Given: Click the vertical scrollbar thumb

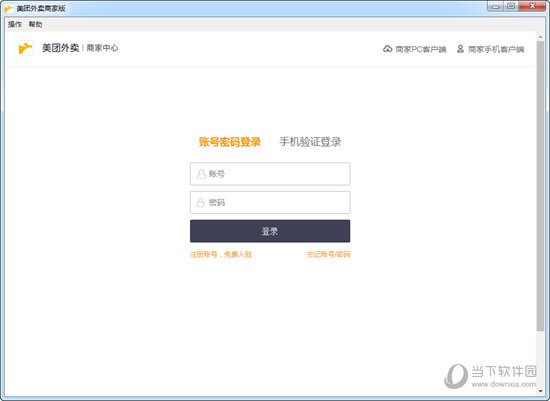Looking at the screenshot, I should [540, 186].
